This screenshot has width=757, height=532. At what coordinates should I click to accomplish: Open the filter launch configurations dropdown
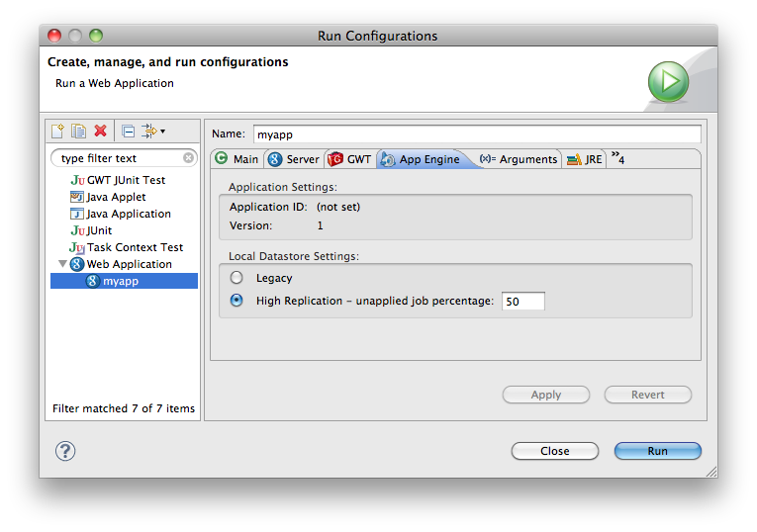pos(153,131)
